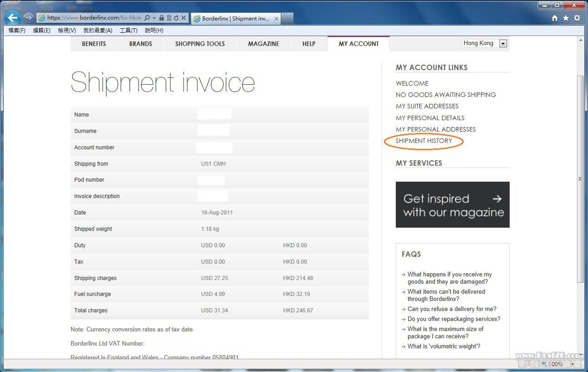Screen dimensions: 588x372
Task: Click the browser forward arrow
Action: pyautogui.click(x=28, y=18)
